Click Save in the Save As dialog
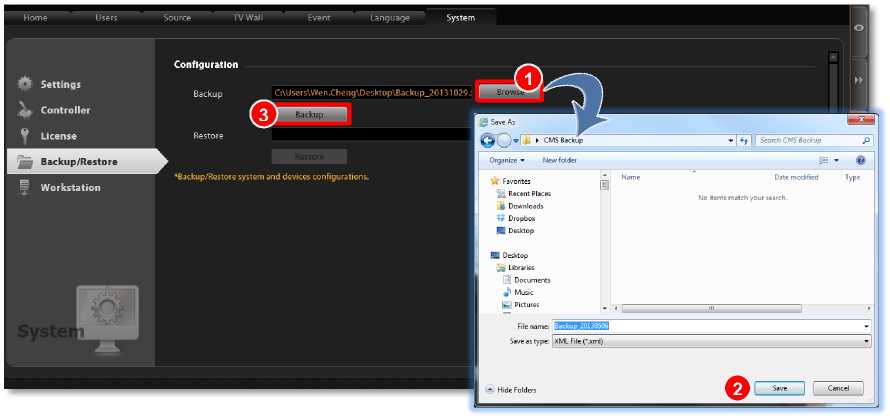890x418 pixels. 780,388
